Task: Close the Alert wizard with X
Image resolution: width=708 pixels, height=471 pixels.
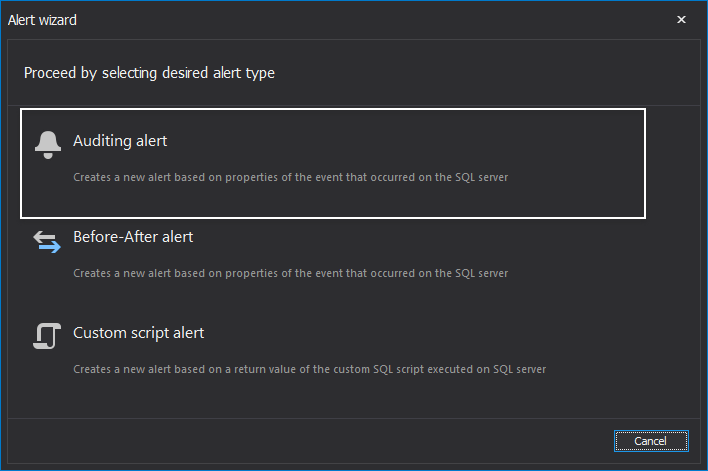Action: pyautogui.click(x=681, y=19)
